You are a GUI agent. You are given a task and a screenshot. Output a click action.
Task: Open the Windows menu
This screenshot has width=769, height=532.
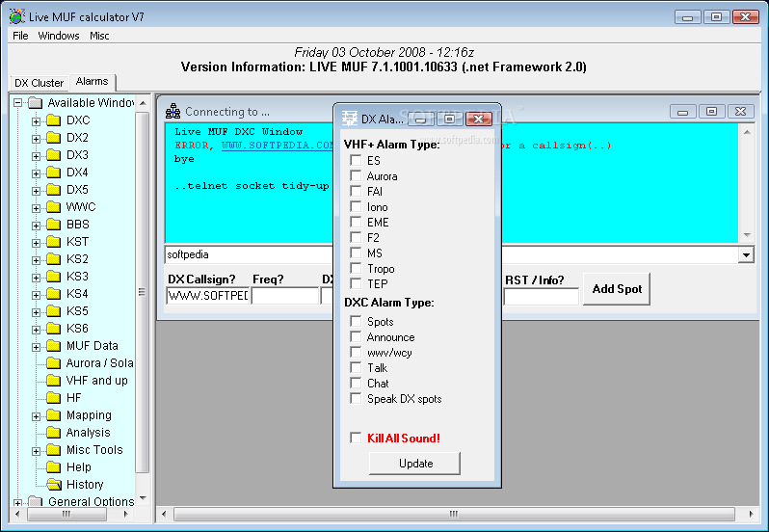coord(59,36)
